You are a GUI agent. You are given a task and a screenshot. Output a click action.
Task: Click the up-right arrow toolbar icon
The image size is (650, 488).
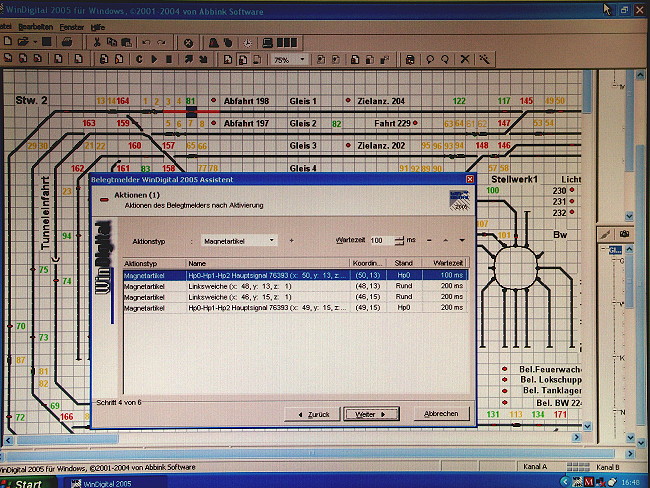click(x=189, y=59)
